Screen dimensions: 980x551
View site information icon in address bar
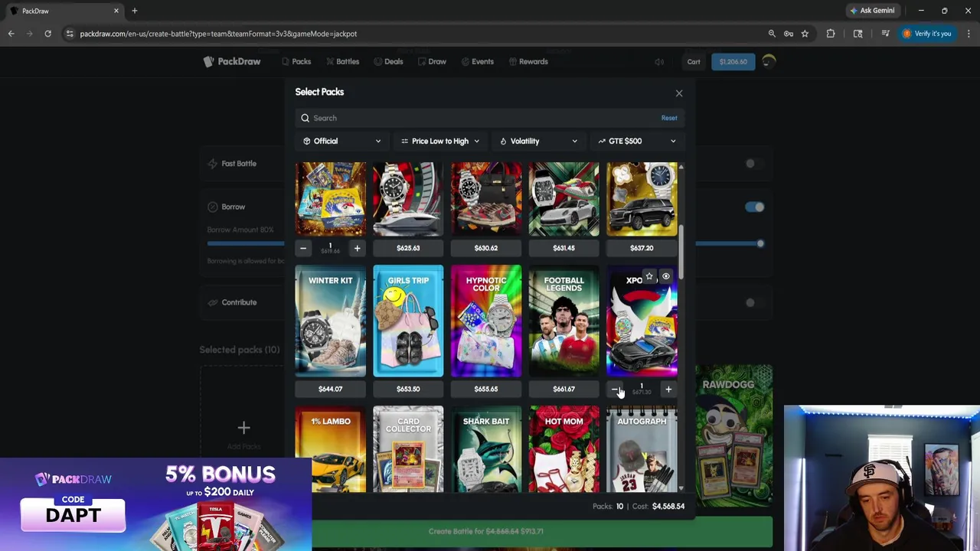click(70, 34)
